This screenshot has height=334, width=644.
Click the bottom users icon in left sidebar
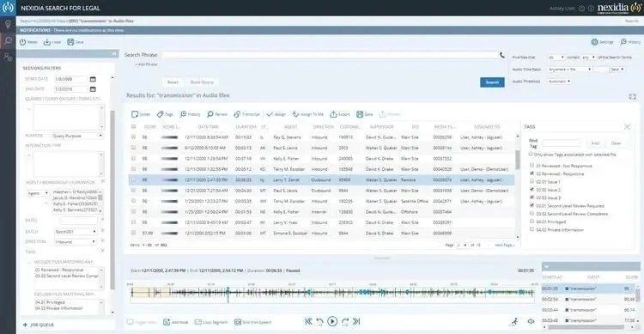[x=8, y=58]
